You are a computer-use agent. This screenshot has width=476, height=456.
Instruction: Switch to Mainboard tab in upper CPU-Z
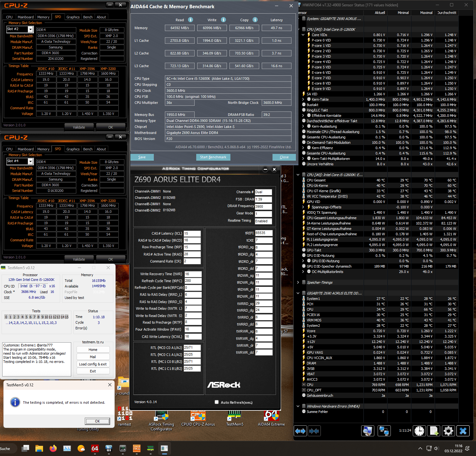point(26,17)
